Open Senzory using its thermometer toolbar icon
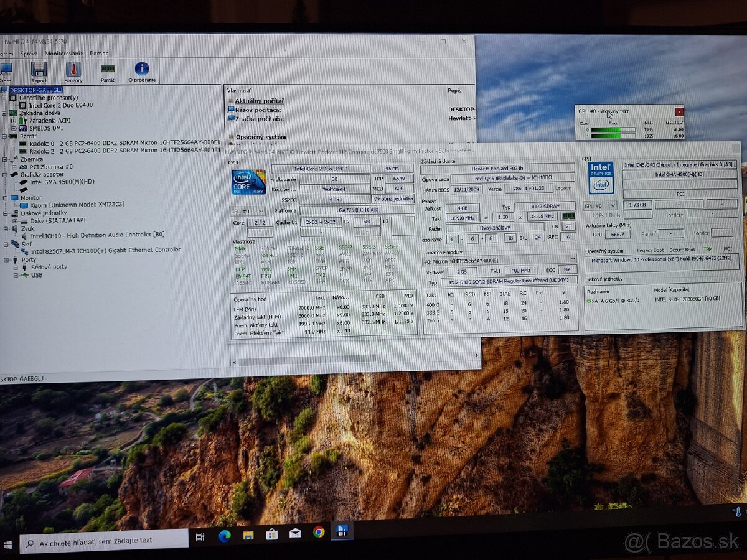Image resolution: width=747 pixels, height=560 pixels. pos(73,70)
